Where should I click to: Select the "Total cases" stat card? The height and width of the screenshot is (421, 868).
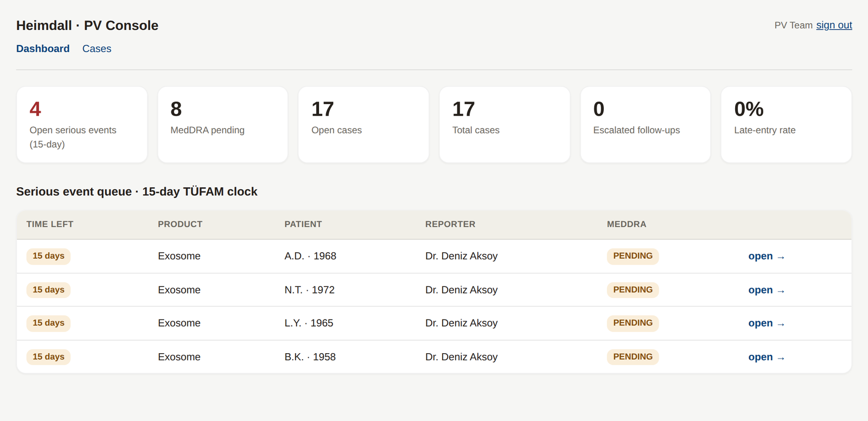(x=505, y=125)
